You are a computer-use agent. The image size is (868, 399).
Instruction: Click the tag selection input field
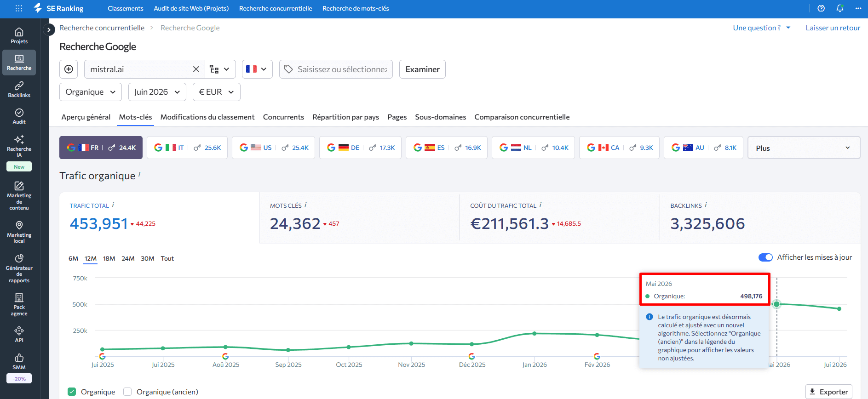(x=336, y=69)
